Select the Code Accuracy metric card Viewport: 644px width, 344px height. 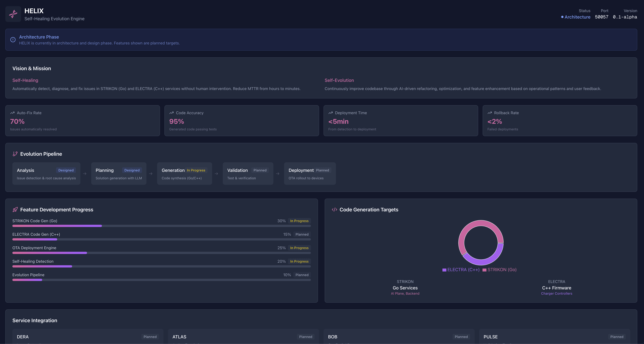pos(241,121)
